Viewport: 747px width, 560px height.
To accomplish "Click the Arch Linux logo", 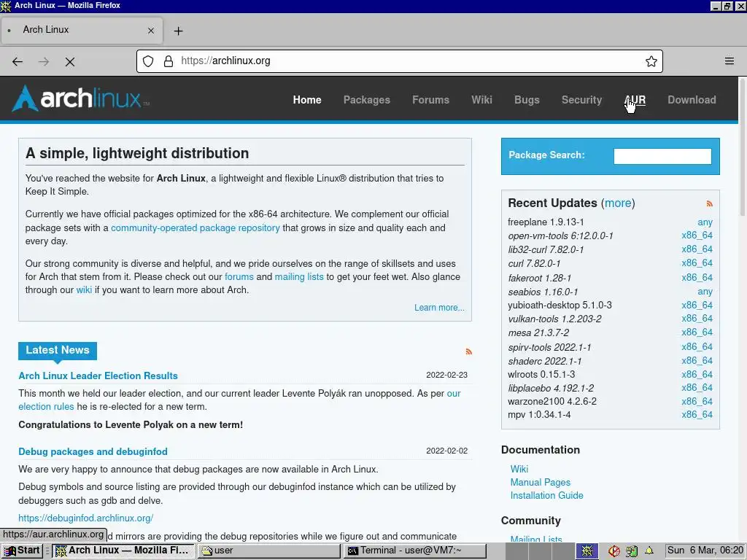I will (x=80, y=98).
